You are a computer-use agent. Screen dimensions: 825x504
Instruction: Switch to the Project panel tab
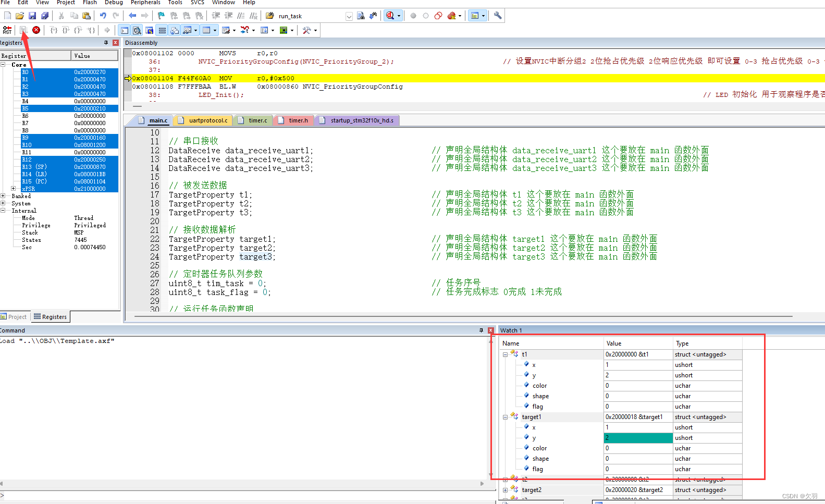click(x=14, y=316)
